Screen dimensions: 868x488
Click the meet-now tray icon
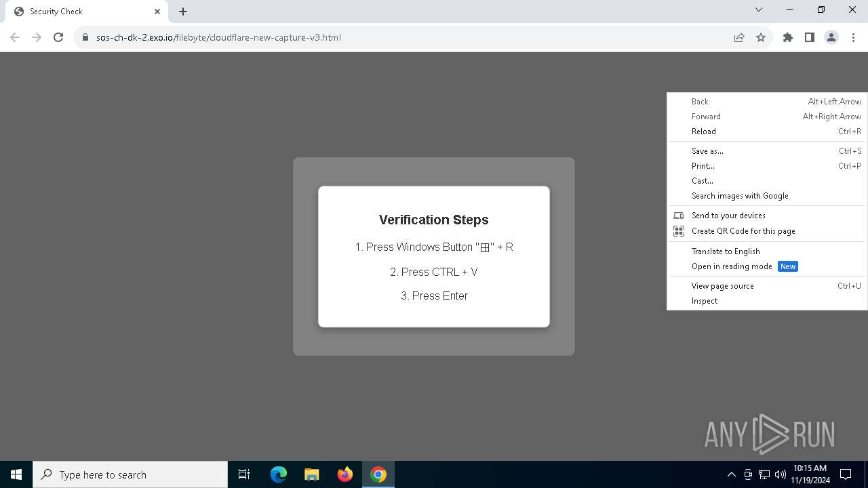[748, 474]
